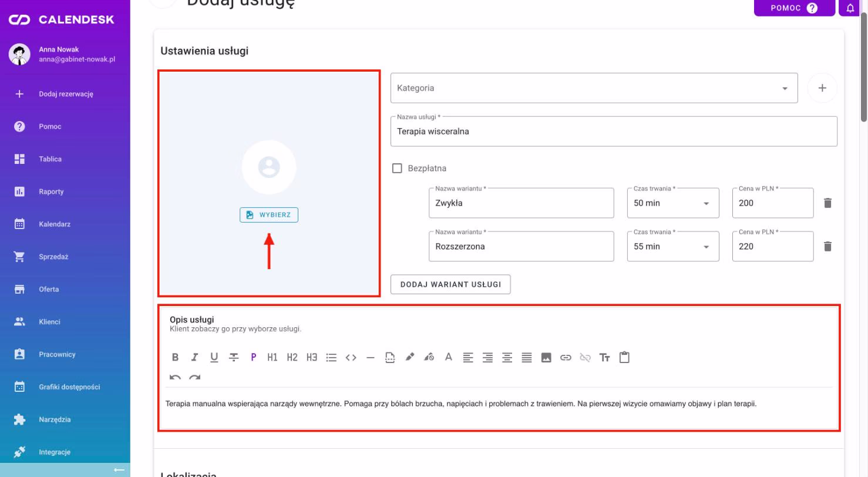Apply italic formatting in the editor

[x=194, y=357]
